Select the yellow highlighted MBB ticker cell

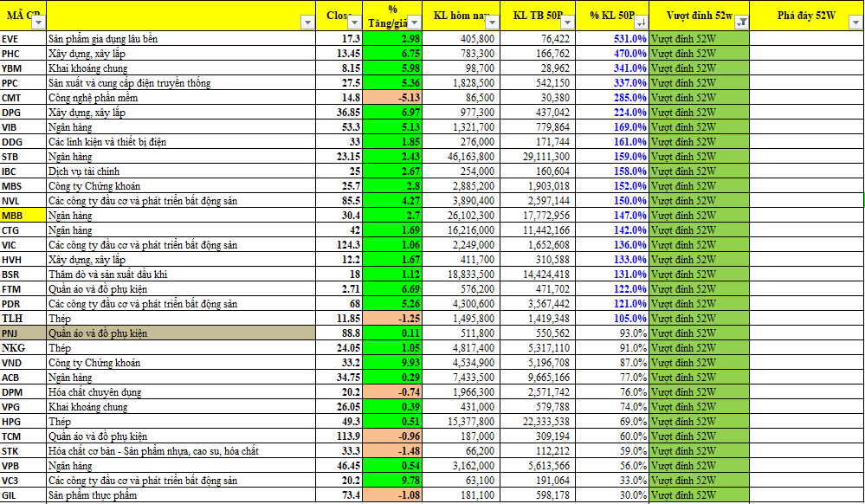[23, 216]
